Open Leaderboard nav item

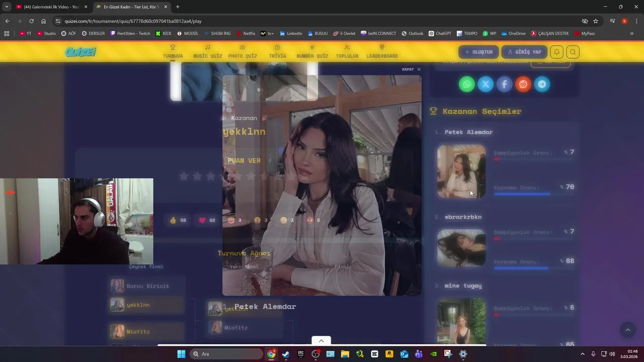click(382, 52)
